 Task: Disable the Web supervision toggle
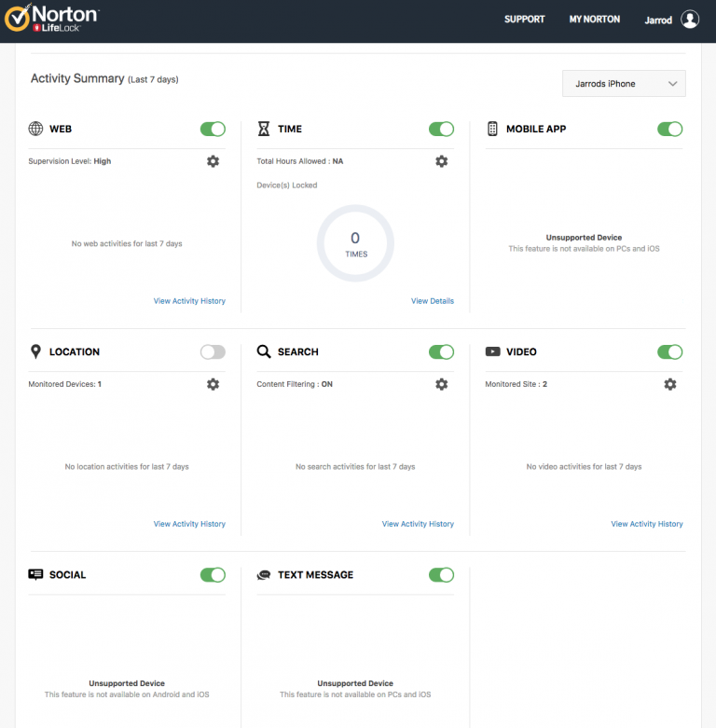coord(213,129)
